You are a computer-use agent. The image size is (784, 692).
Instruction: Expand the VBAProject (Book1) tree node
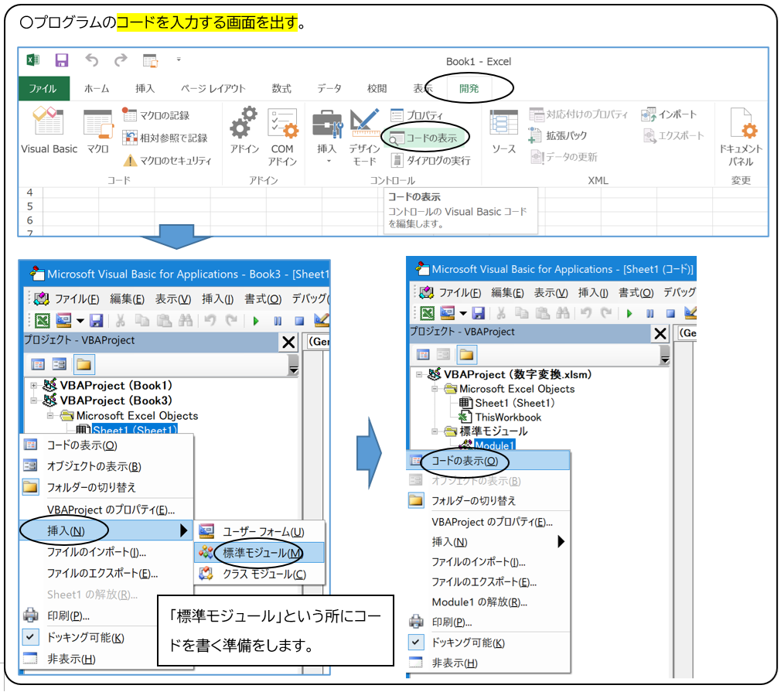[34, 385]
